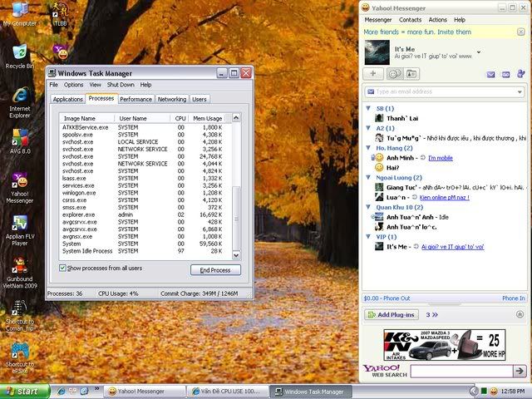Select the contacts smiley view icon in Messenger

click(394, 74)
